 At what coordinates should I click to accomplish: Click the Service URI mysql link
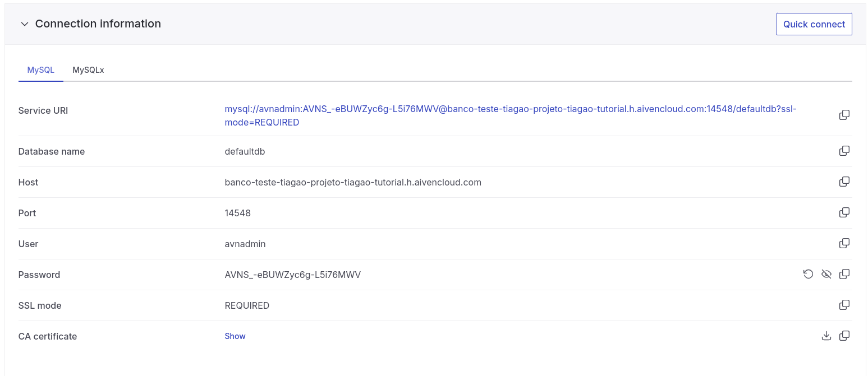coord(510,109)
